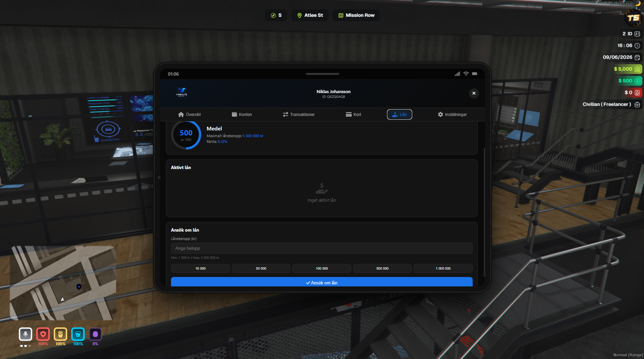Click the Mission Row zone indicator
The height and width of the screenshot is (359, 644).
click(356, 15)
